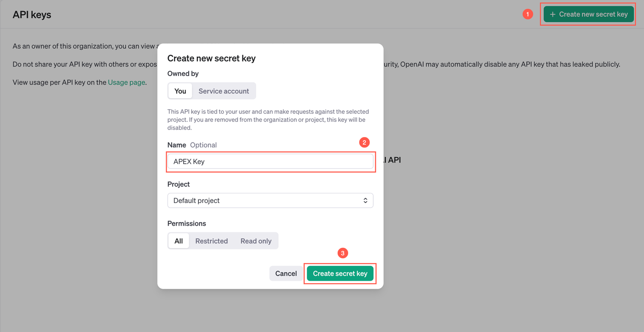Viewport: 644px width, 332px height.
Task: Click the up-down chevron in the Project selector
Action: (x=365, y=201)
